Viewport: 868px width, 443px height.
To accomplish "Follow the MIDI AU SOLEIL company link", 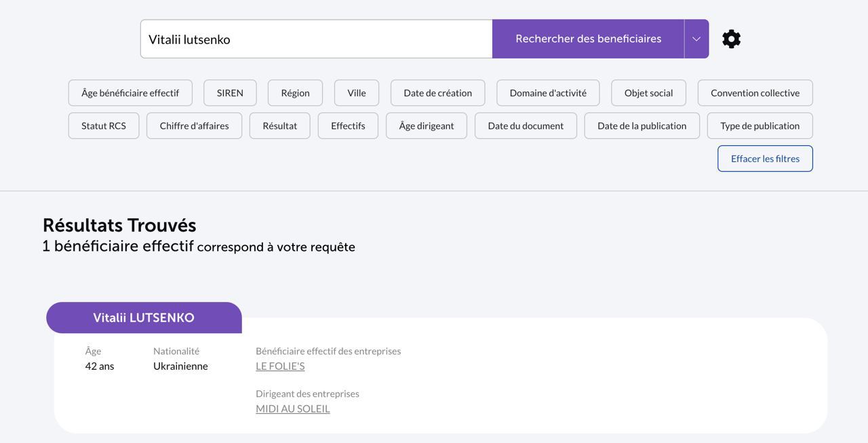I will click(x=293, y=409).
